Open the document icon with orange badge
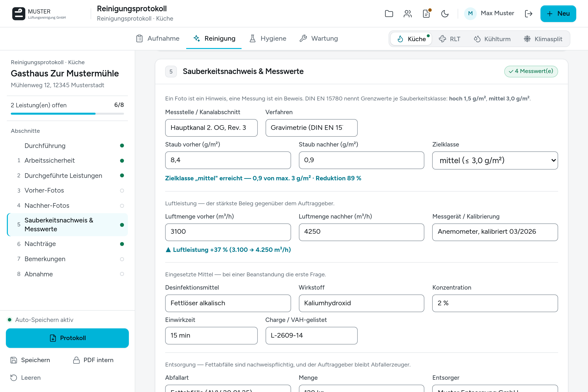Viewport: 588px width, 392px height. 426,13
